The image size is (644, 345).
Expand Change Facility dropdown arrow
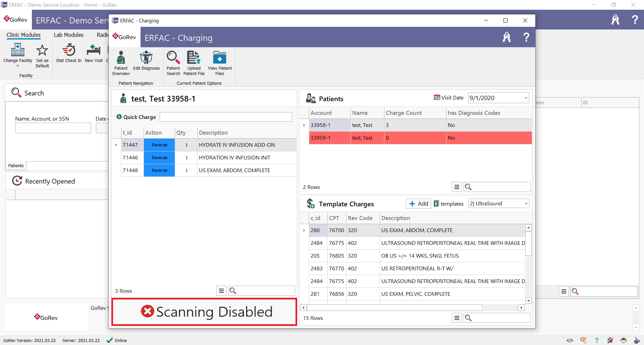pos(18,66)
